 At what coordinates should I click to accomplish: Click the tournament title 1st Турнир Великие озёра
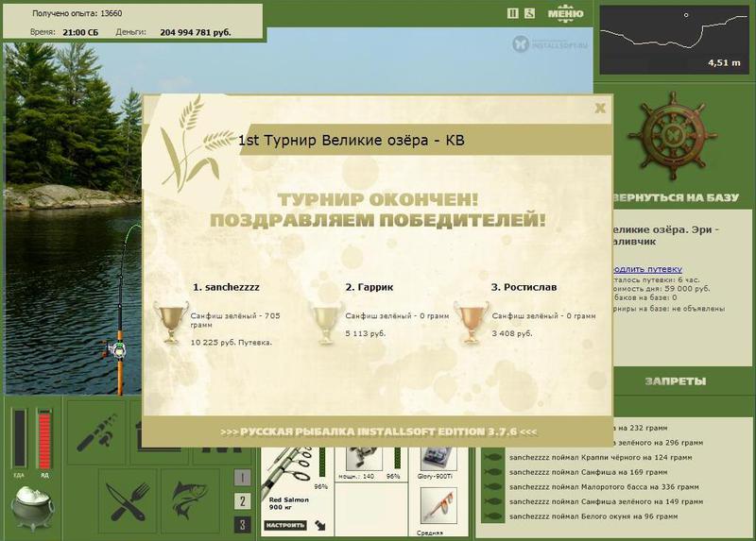352,141
